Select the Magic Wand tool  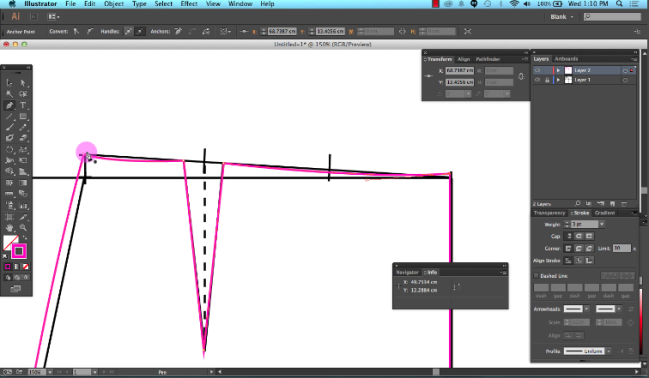click(10, 94)
